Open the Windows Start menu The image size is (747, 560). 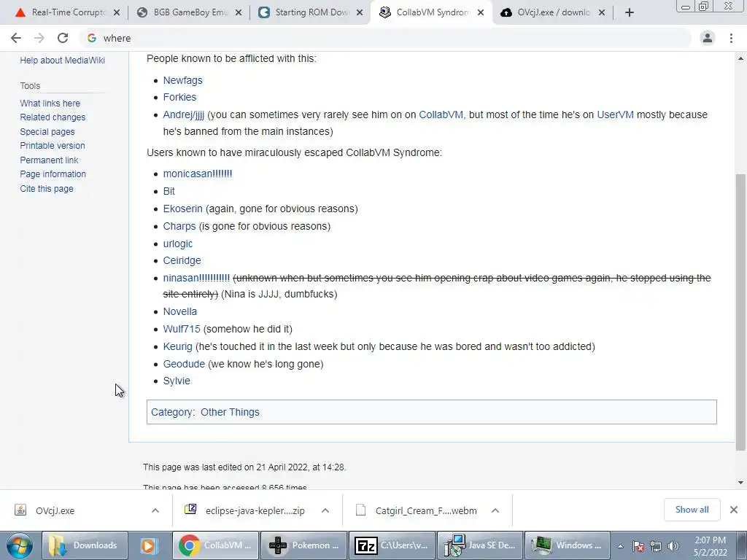click(x=20, y=545)
